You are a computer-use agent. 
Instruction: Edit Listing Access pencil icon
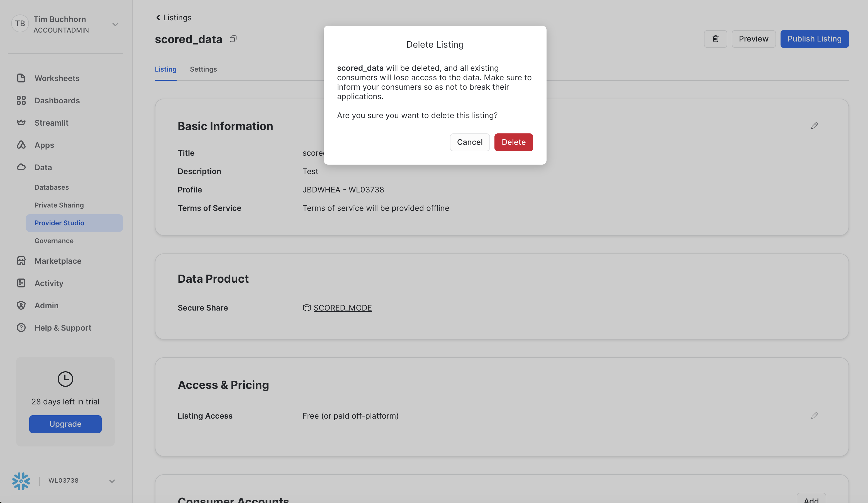[814, 416]
